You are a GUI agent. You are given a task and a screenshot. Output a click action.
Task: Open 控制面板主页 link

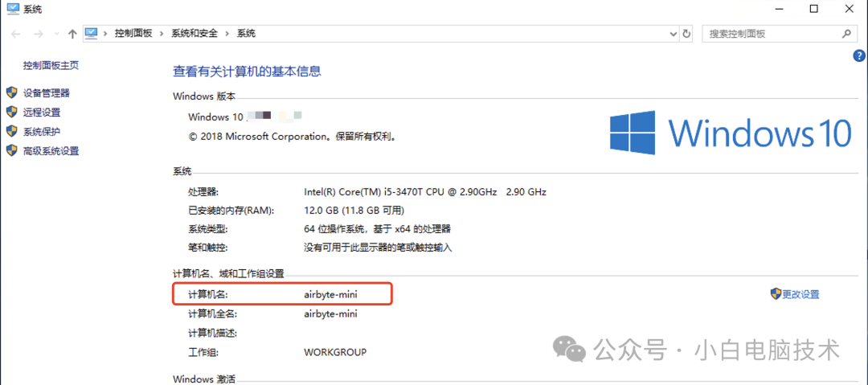coord(51,65)
